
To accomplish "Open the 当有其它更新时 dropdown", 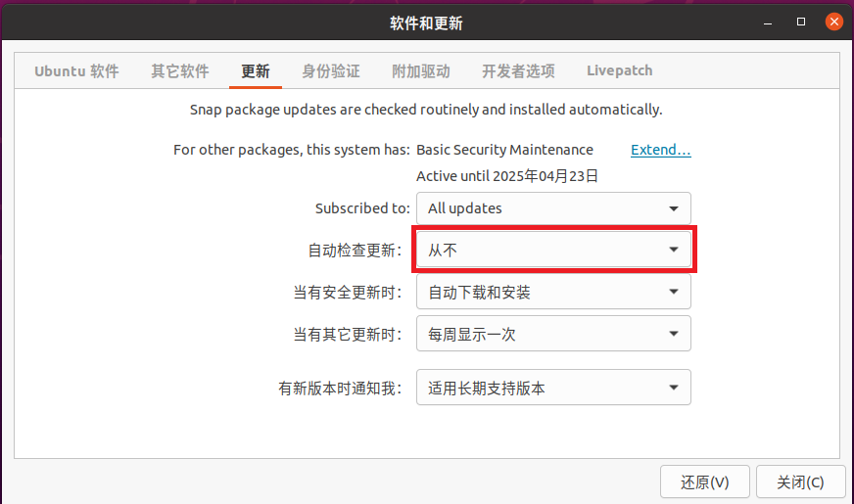I will pyautogui.click(x=553, y=334).
